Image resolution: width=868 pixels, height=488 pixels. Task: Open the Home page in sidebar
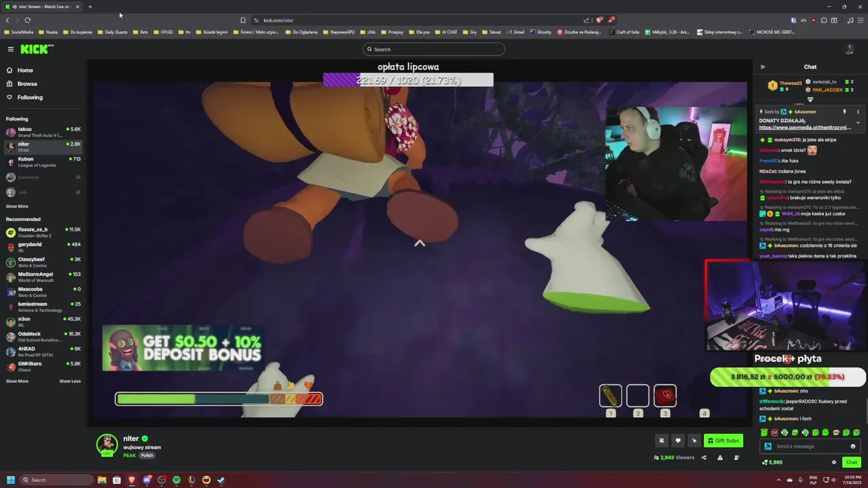(20, 70)
